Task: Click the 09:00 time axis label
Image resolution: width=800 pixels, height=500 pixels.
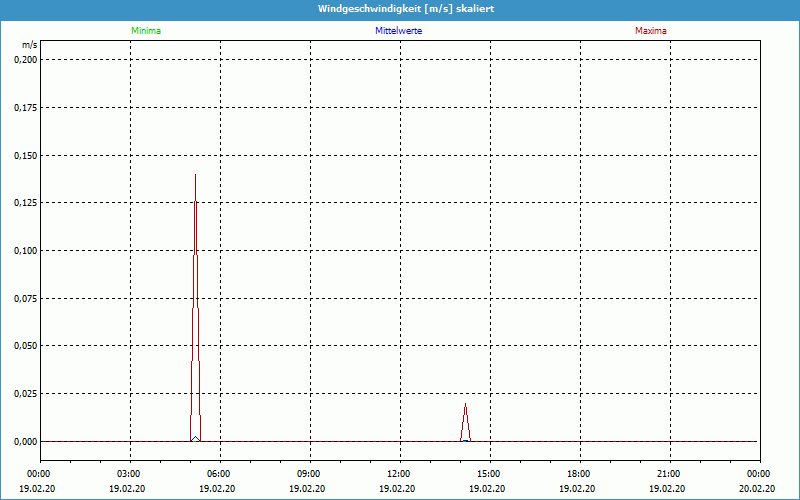Action: (309, 474)
